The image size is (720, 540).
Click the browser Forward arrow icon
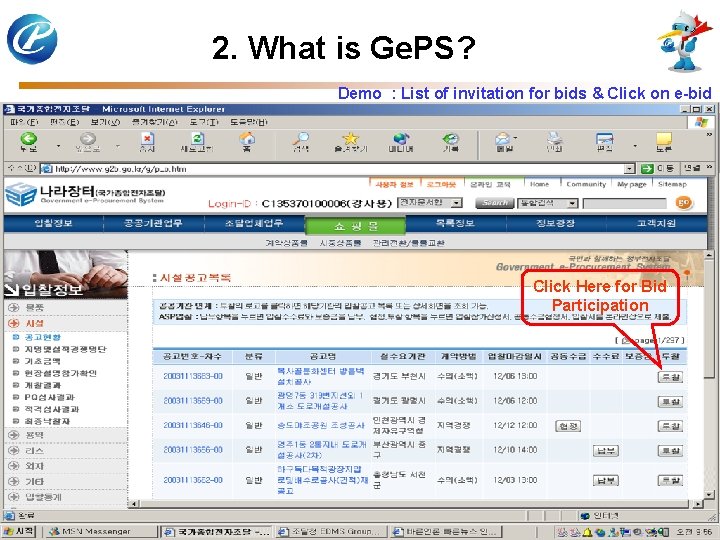88,138
